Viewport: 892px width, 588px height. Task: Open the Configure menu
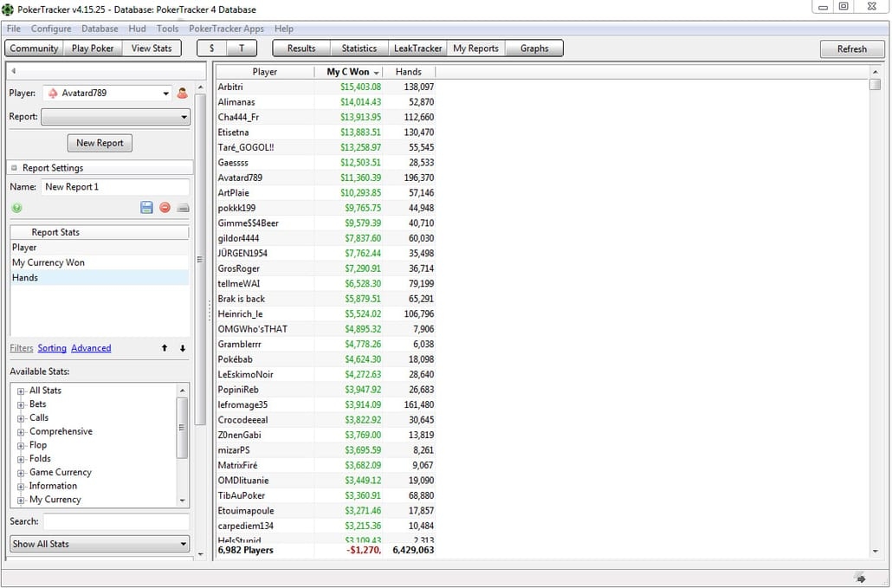tap(51, 29)
